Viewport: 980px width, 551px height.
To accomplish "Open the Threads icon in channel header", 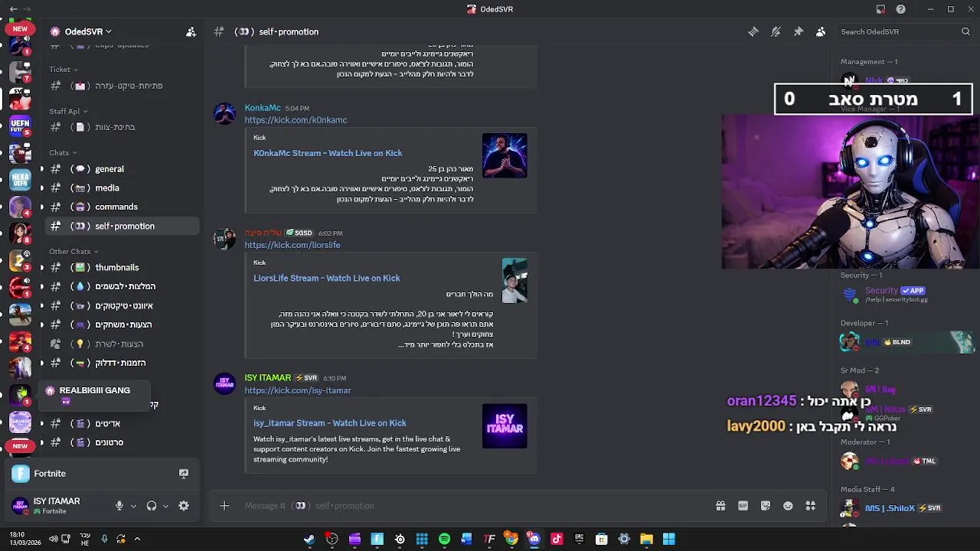I will click(753, 31).
